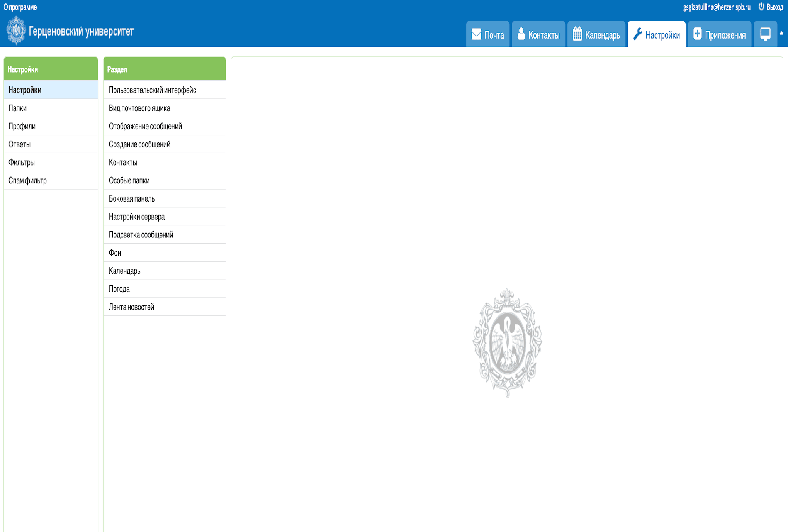Open the Лента новостей section
This screenshot has height=532, width=788.
coord(131,307)
